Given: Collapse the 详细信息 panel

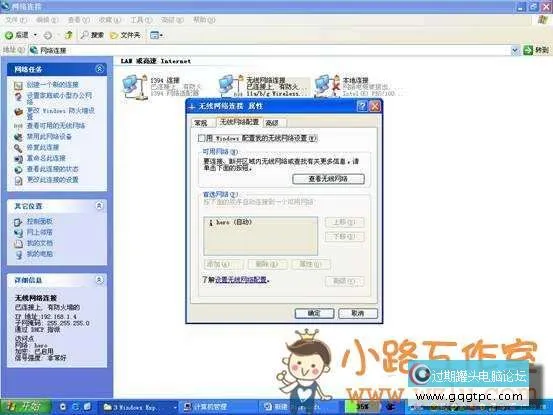Looking at the screenshot, I should 99,280.
